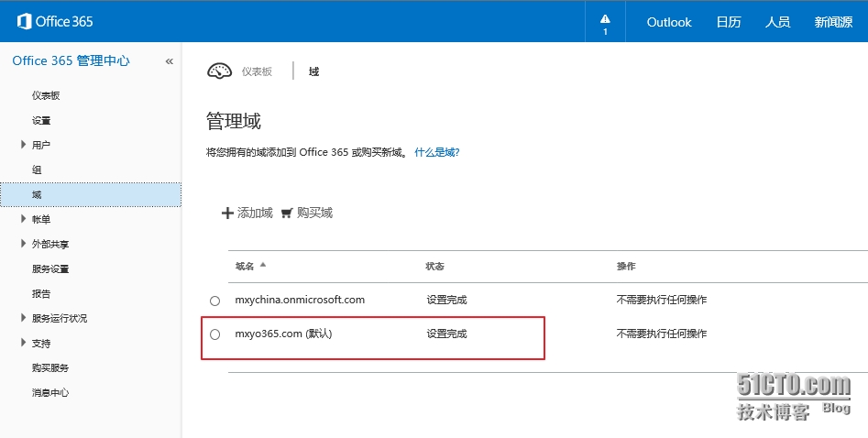Expand the 帐单 section
Screen dimensions: 868x438
coord(23,219)
